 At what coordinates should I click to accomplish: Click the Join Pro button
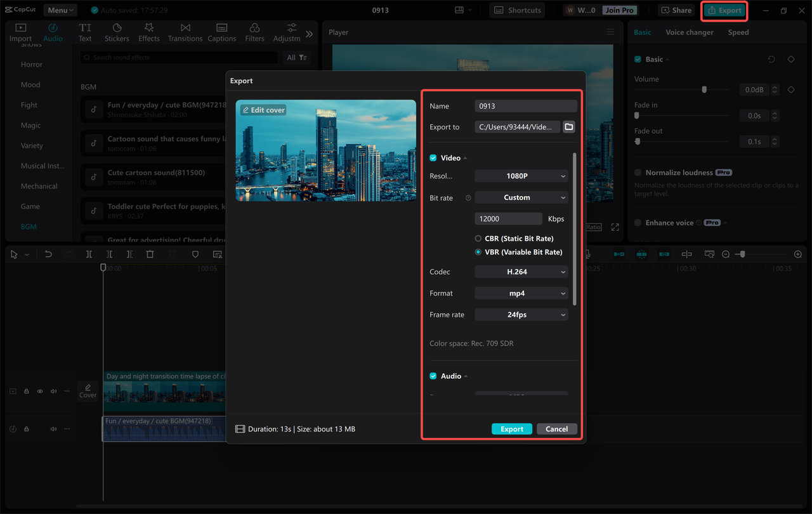(x=619, y=10)
